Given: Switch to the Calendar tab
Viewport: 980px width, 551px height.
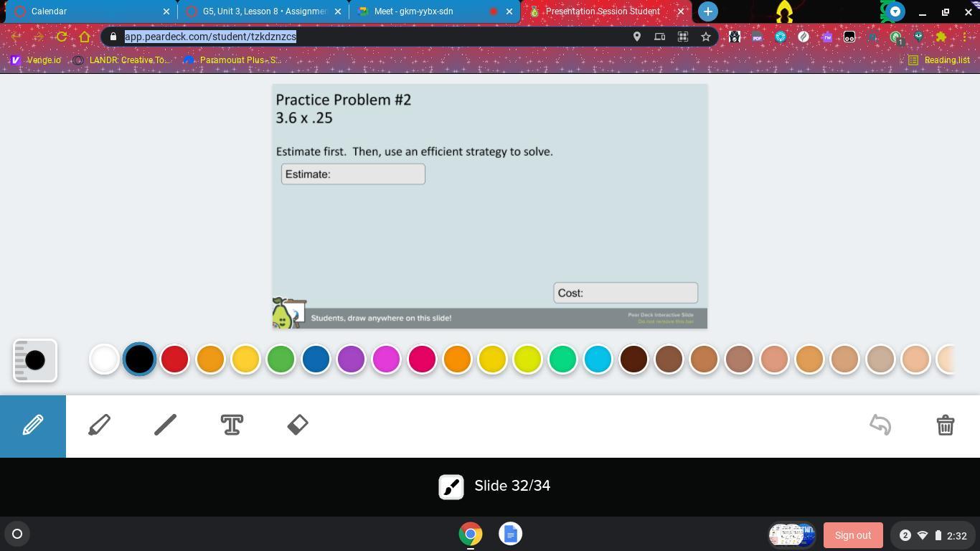Looking at the screenshot, I should point(90,11).
